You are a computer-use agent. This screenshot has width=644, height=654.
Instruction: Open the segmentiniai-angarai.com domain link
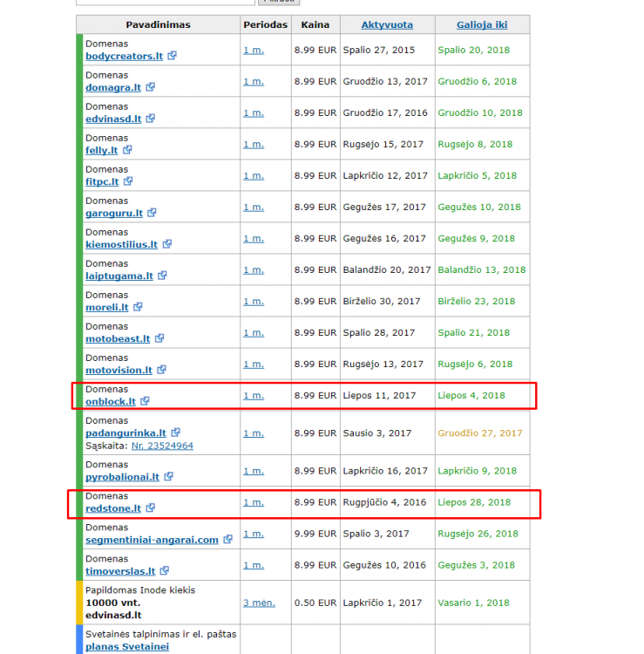point(153,540)
